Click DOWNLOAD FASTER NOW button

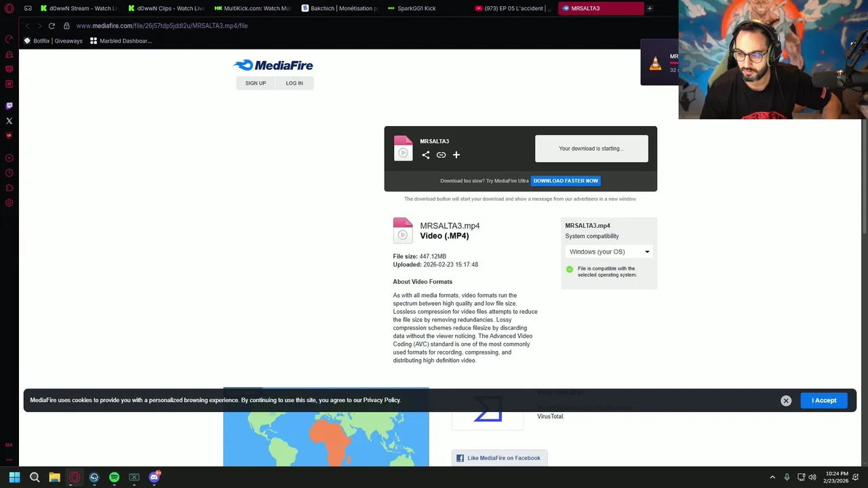[x=566, y=181]
